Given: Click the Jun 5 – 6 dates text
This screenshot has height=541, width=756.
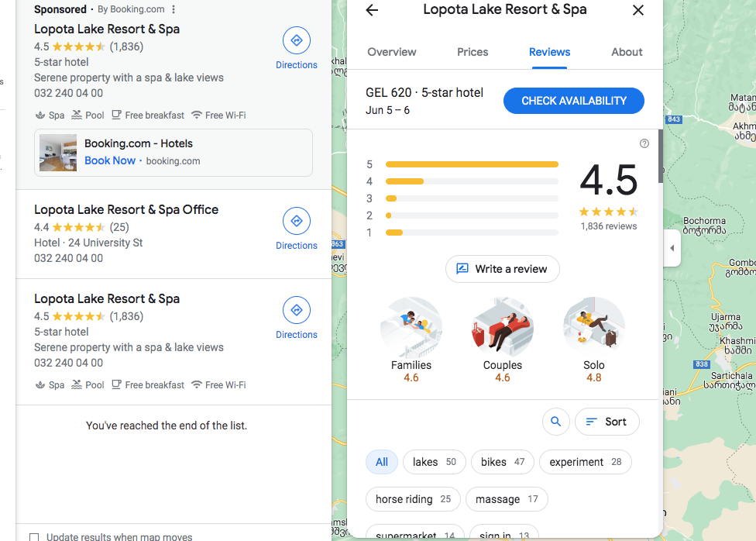Looking at the screenshot, I should click(x=387, y=111).
